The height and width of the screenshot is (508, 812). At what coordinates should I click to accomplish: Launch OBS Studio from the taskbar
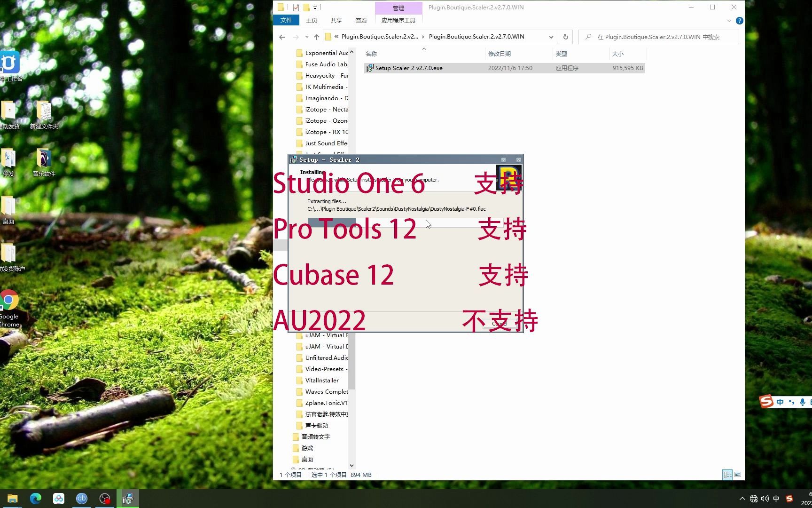104,498
